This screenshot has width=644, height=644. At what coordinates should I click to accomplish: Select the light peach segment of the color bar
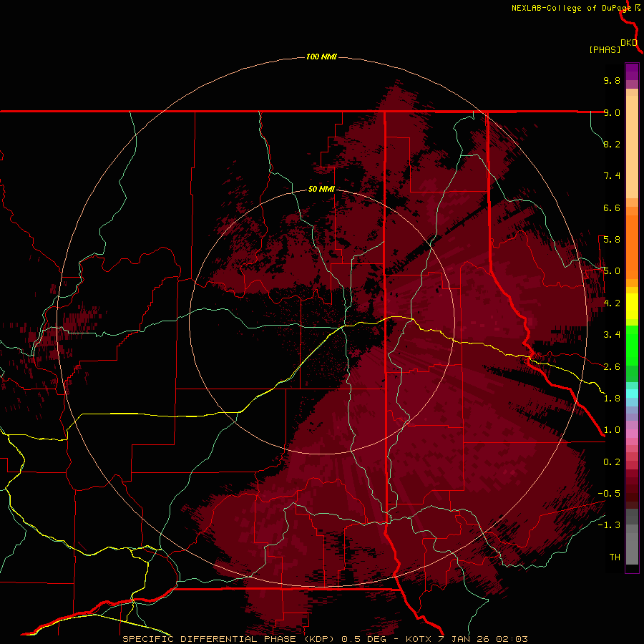pos(632,147)
